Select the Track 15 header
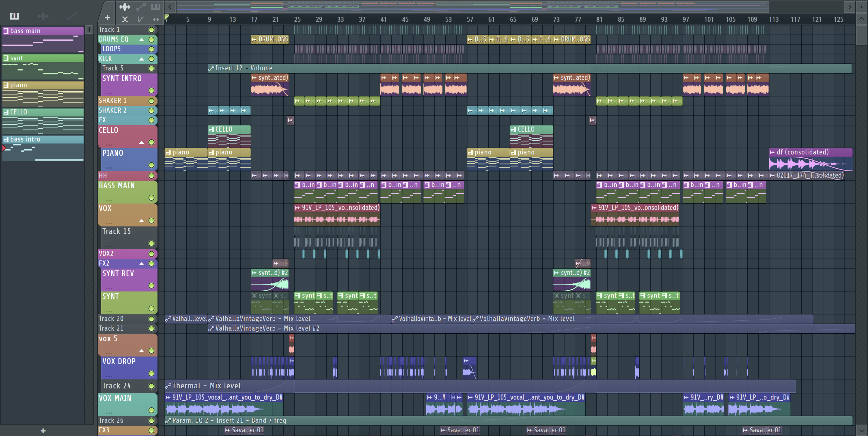 tap(129, 238)
